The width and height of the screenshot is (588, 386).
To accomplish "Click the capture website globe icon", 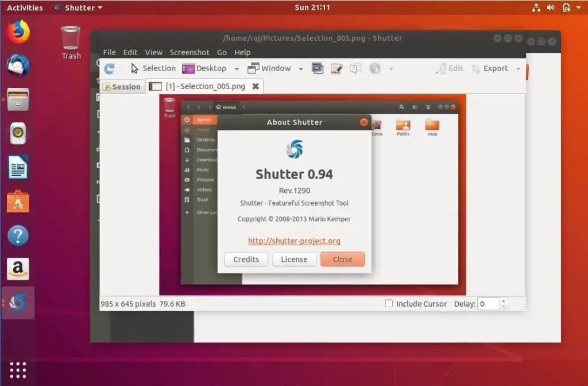I will (374, 68).
